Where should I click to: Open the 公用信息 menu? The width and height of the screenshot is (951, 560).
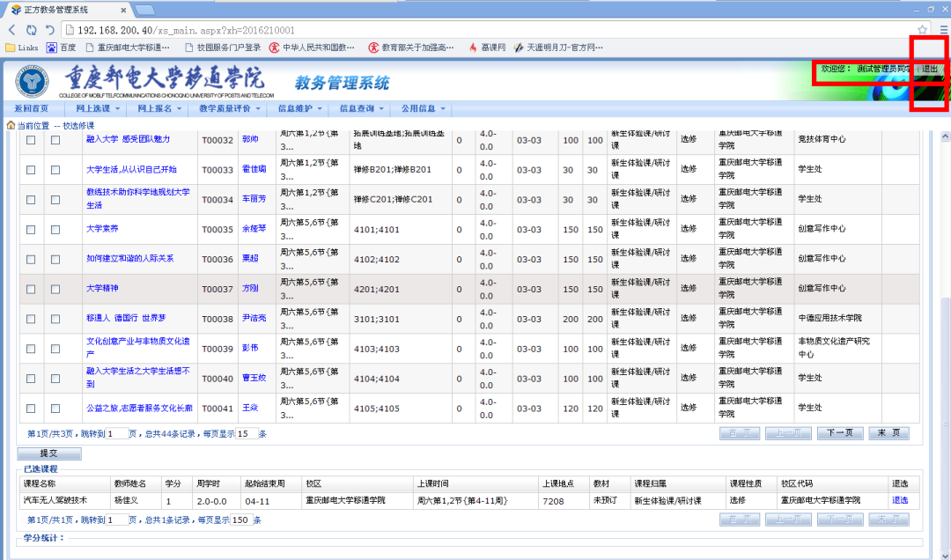(x=423, y=108)
